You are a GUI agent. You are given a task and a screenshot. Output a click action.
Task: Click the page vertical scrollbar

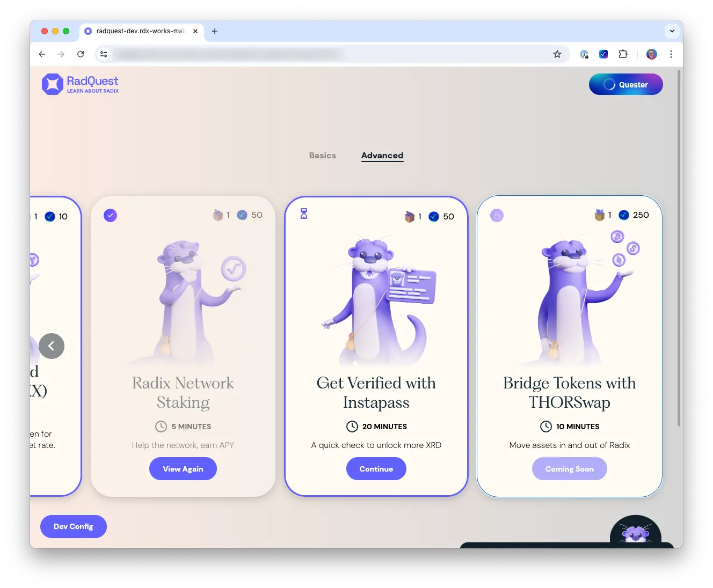point(679,247)
